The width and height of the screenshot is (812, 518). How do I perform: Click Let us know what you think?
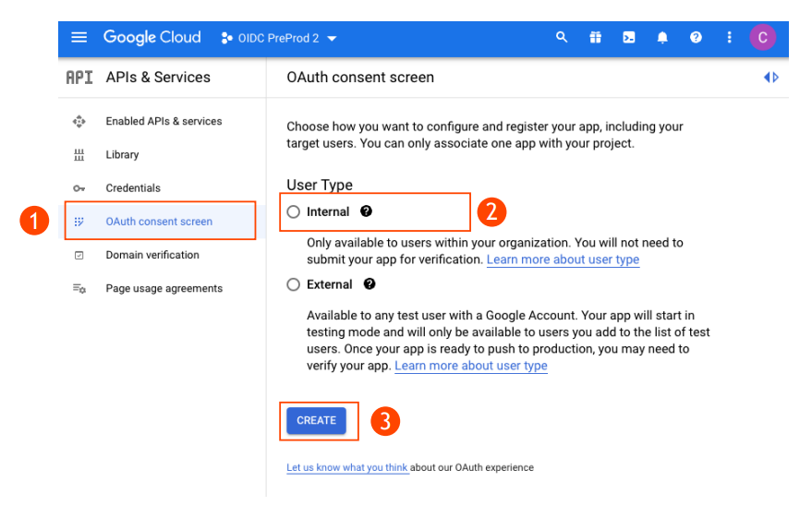pos(347,467)
